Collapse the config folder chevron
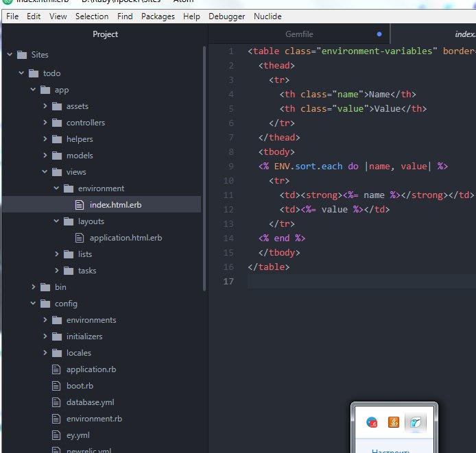476x453 pixels. [33, 303]
